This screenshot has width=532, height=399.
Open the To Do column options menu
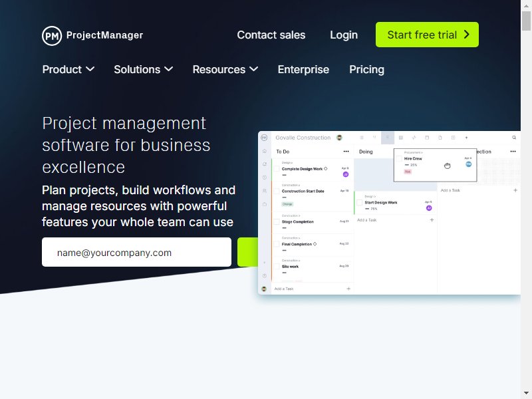(346, 152)
